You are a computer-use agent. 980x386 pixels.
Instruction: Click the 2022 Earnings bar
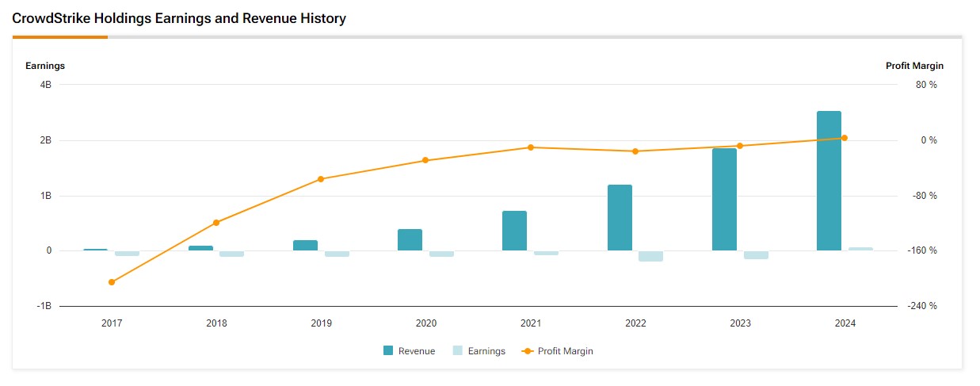pyautogui.click(x=650, y=256)
